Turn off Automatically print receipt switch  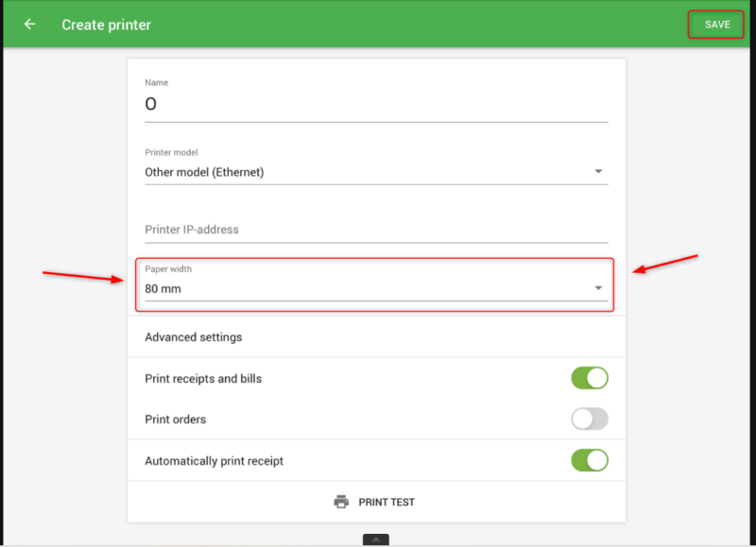(x=590, y=461)
